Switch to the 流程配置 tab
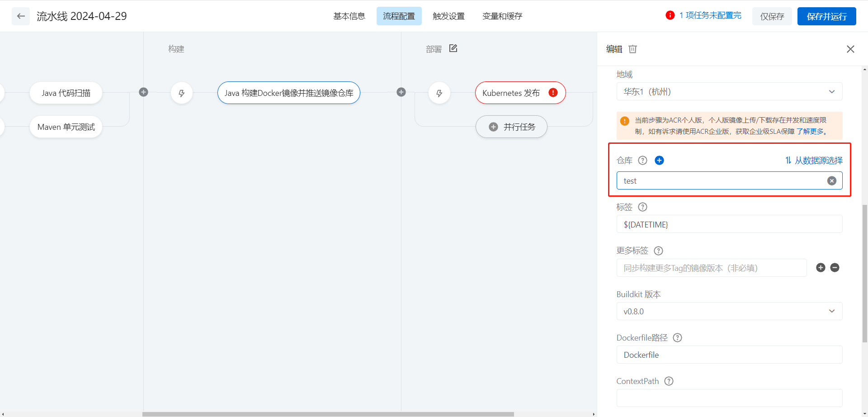The image size is (868, 417). (399, 16)
